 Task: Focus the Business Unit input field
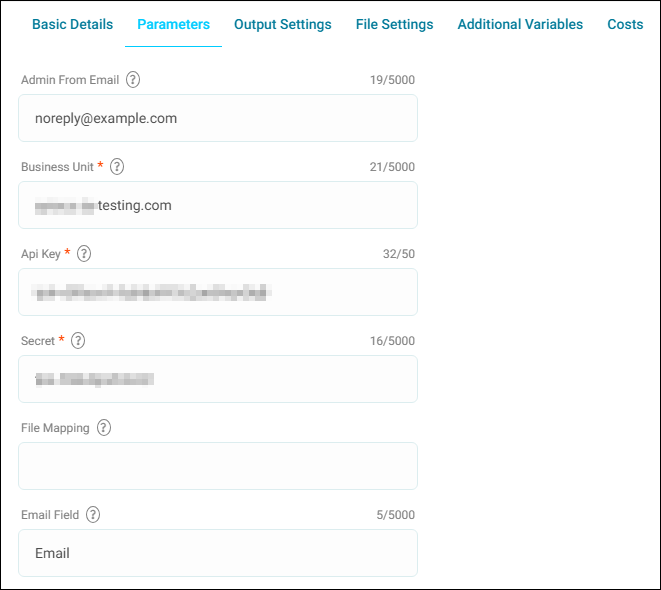218,205
